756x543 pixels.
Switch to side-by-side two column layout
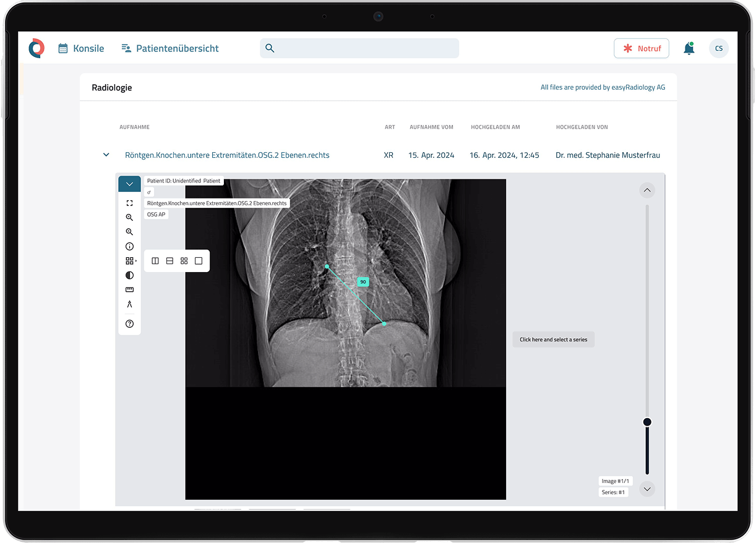coord(155,261)
